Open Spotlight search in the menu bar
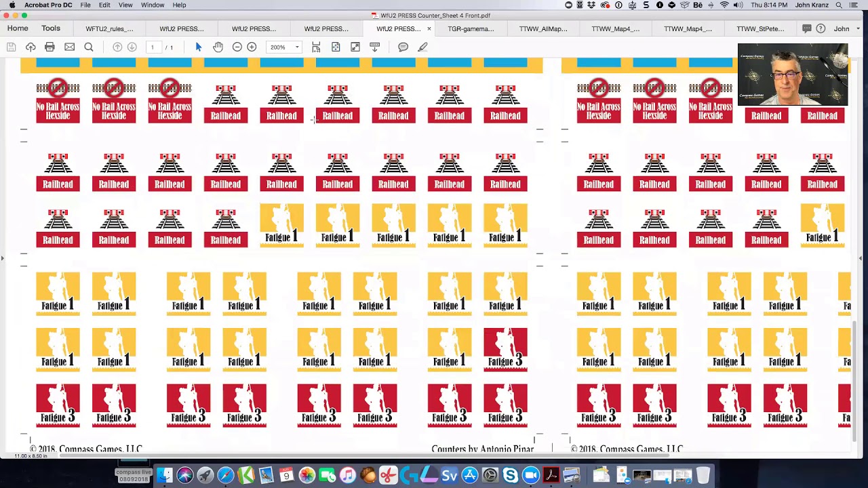 (839, 5)
